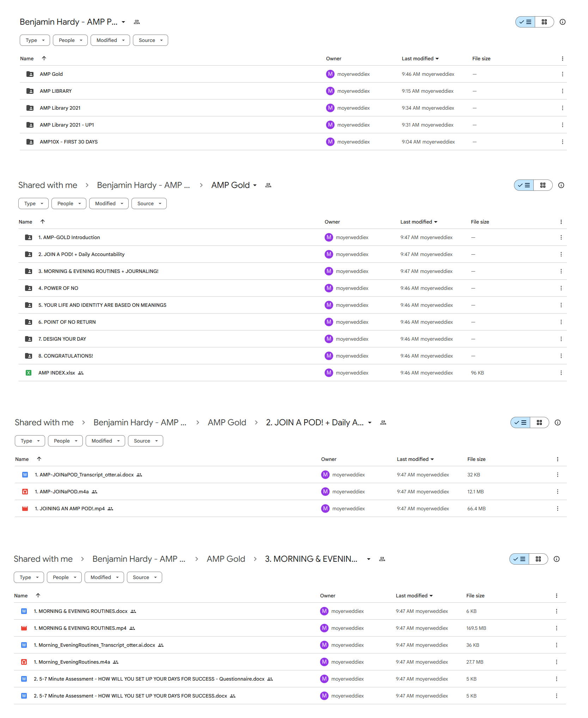The width and height of the screenshot is (588, 718).
Task: View details info in Benjamin Hardy panel
Action: pos(562,22)
